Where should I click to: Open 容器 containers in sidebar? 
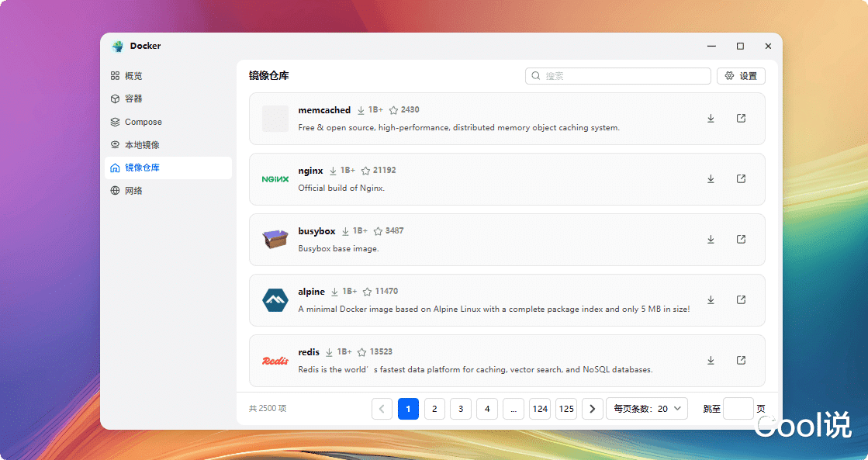[x=168, y=99]
